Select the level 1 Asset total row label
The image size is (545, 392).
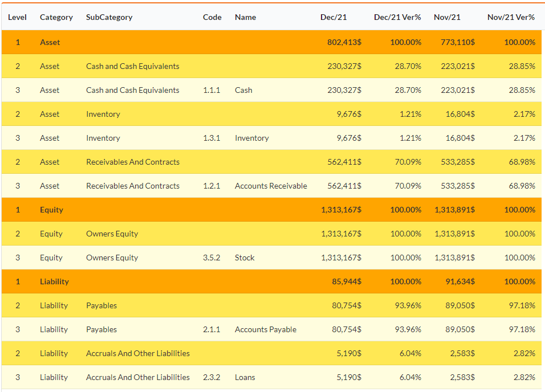tap(50, 42)
